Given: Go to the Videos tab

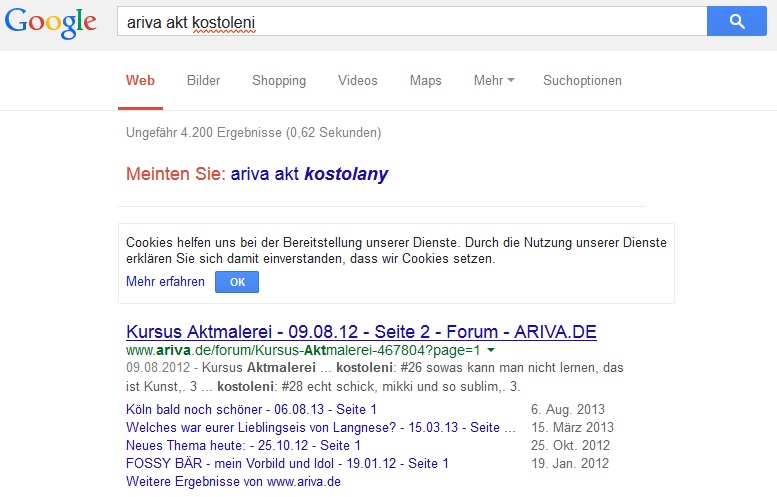Looking at the screenshot, I should click(358, 80).
